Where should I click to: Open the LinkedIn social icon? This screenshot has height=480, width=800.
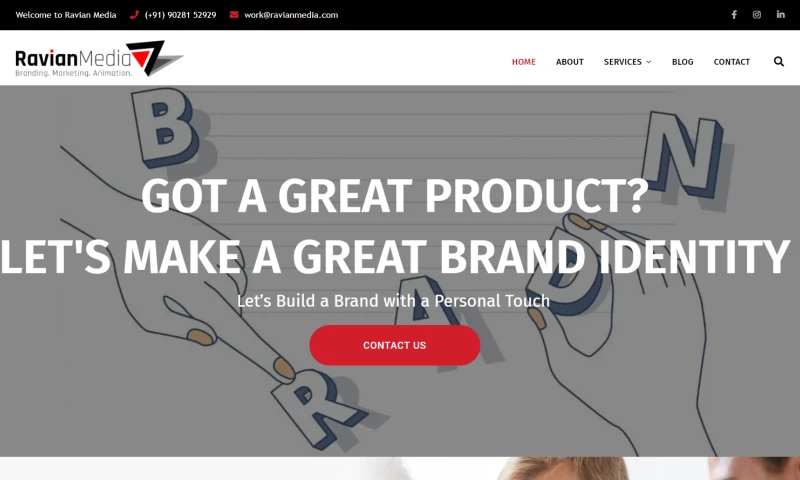tap(781, 14)
